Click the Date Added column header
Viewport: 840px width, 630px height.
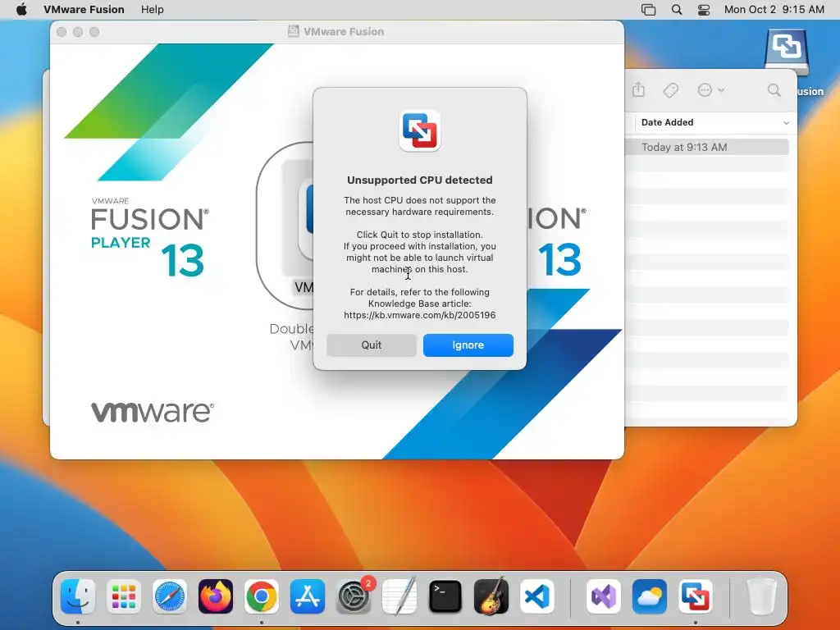[x=667, y=122]
